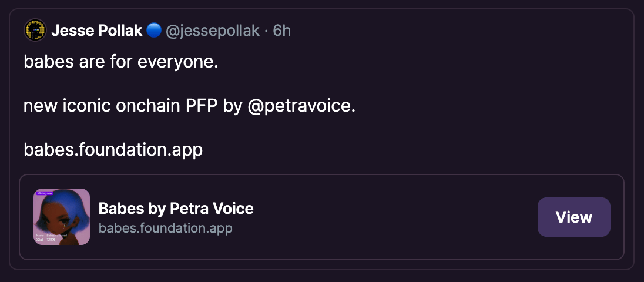
Task: Click the dot separator before the timestamp
Action: (266, 31)
